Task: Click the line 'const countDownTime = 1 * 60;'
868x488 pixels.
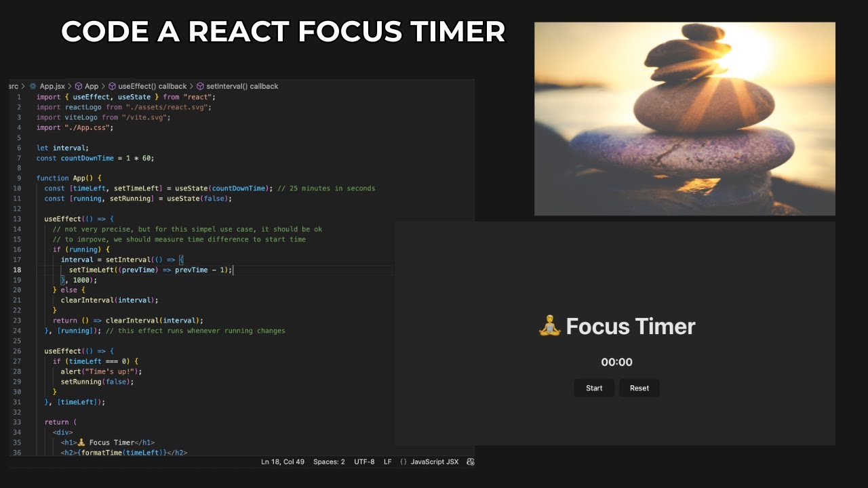Action: [96, 158]
